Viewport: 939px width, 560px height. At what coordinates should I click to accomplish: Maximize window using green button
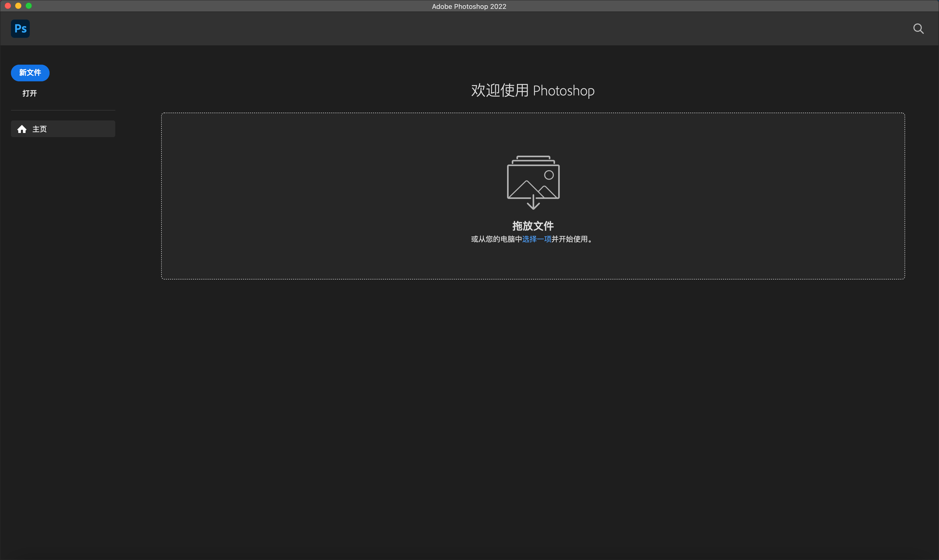coord(29,6)
